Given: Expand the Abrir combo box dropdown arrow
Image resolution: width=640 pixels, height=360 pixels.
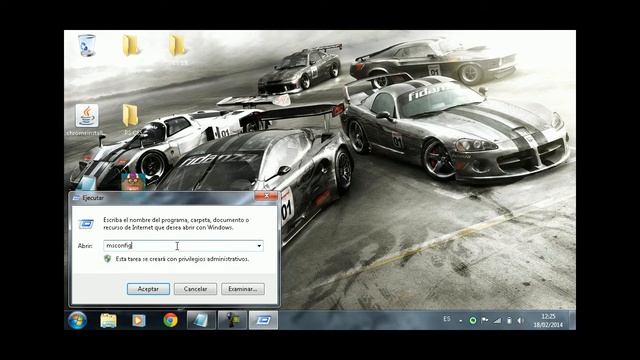Looking at the screenshot, I should (x=259, y=246).
